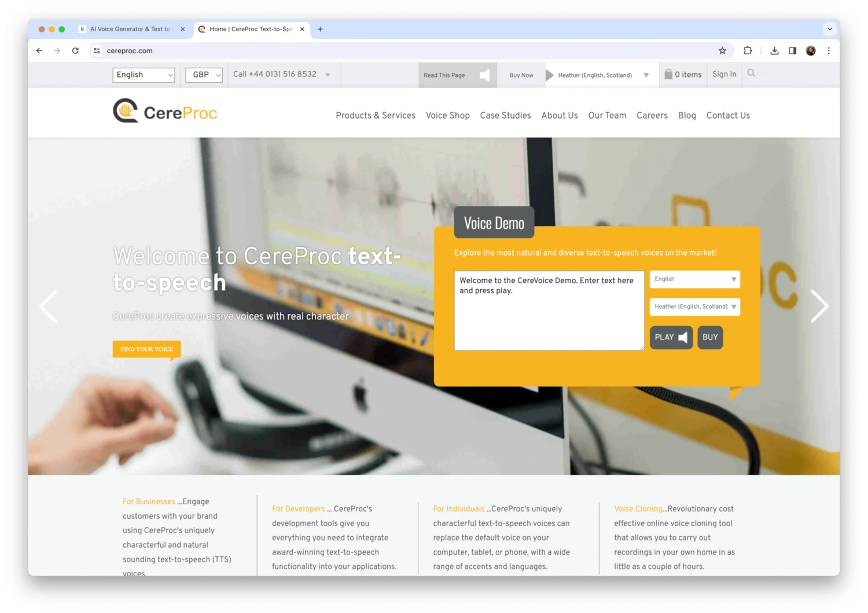Bookmark this page with the star icon
868x613 pixels.
coord(722,51)
